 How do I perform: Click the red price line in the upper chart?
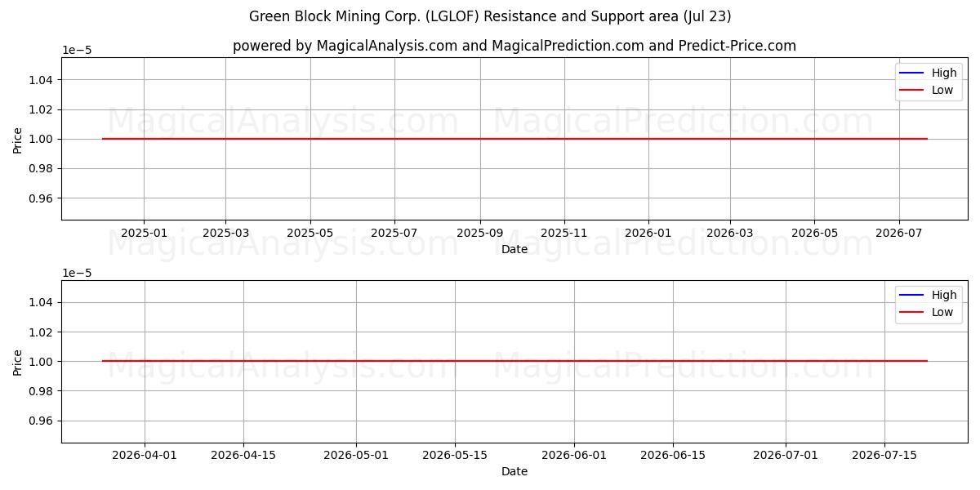pyautogui.click(x=514, y=139)
